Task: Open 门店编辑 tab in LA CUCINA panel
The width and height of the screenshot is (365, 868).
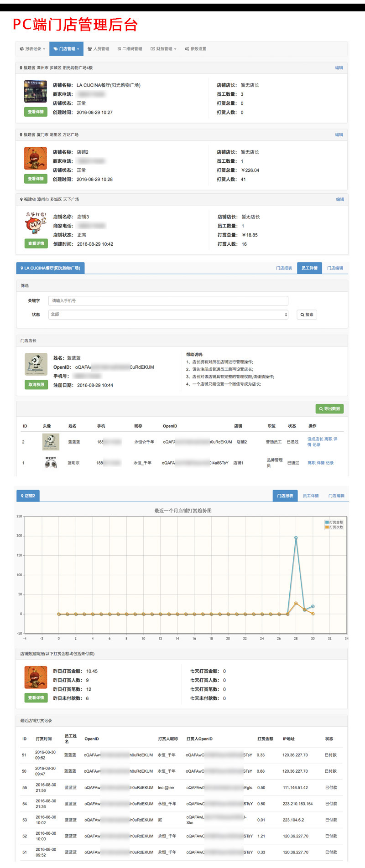Action: click(335, 268)
